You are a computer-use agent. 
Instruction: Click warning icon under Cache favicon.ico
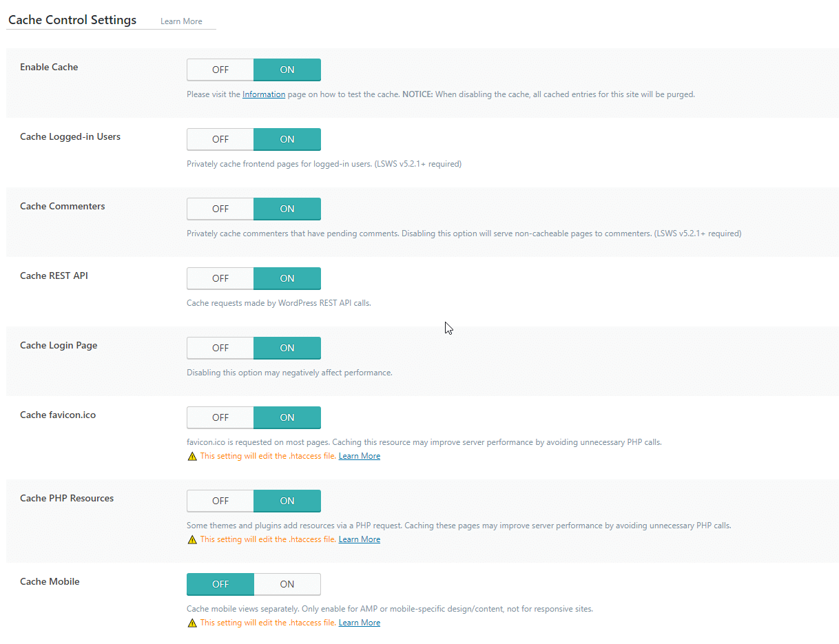click(192, 456)
